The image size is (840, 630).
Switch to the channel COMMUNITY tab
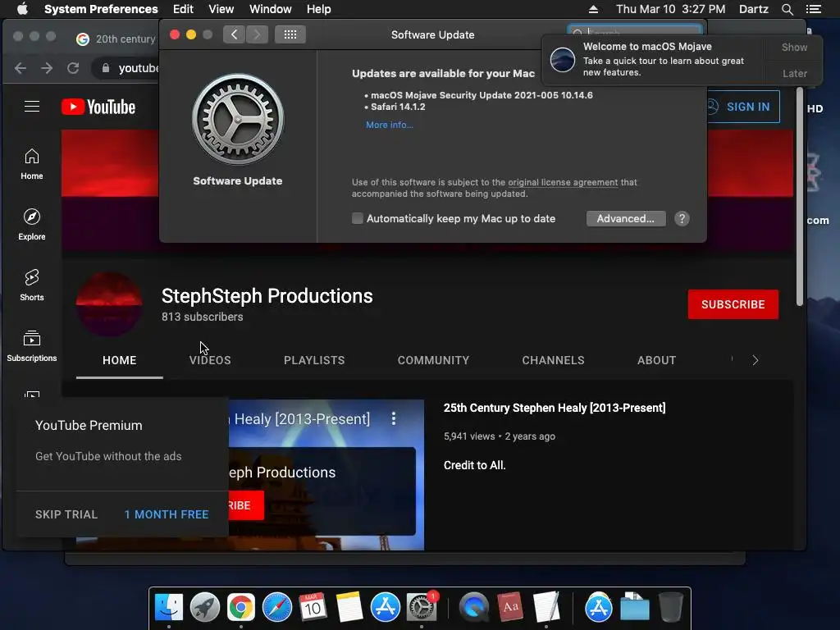pos(433,361)
